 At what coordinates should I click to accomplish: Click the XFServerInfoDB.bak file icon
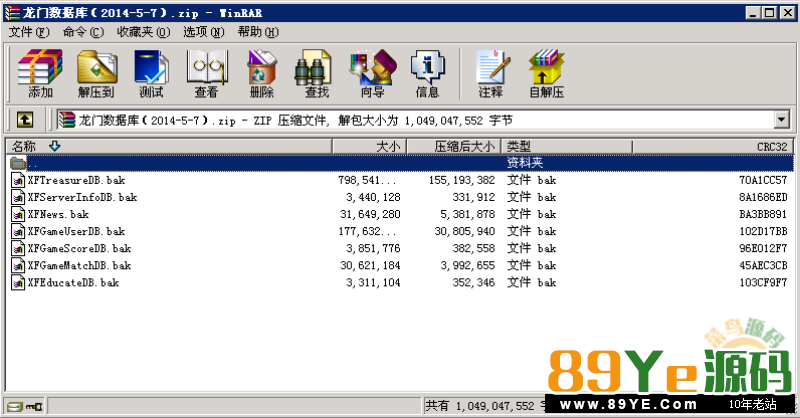pyautogui.click(x=18, y=197)
